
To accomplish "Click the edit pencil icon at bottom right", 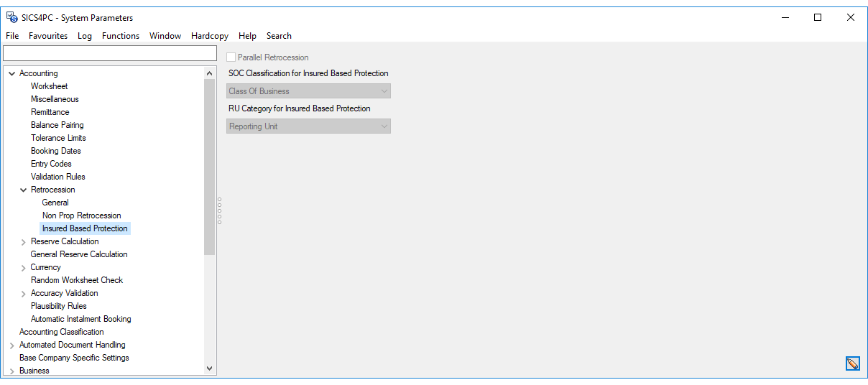I will pos(852,363).
